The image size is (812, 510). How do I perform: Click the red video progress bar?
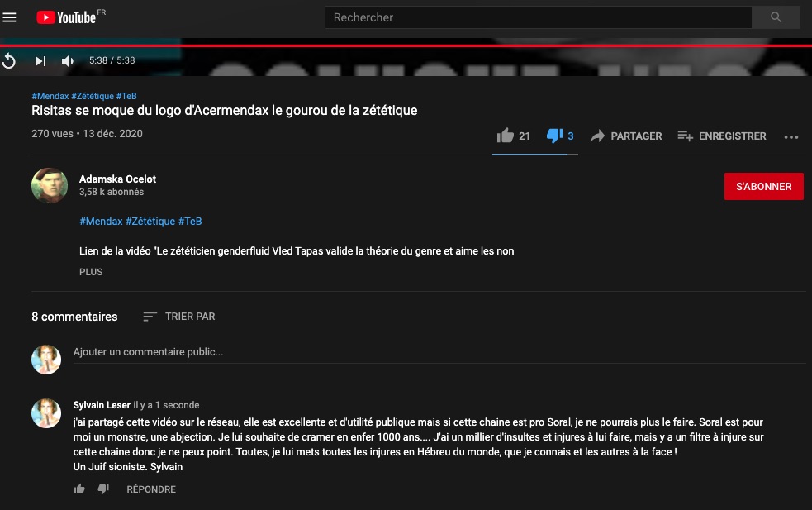click(406, 45)
